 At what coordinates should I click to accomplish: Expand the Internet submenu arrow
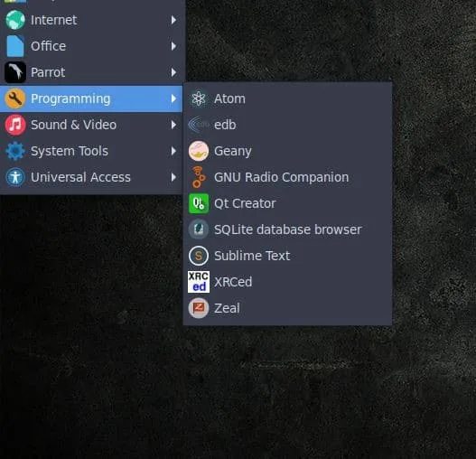(x=173, y=20)
